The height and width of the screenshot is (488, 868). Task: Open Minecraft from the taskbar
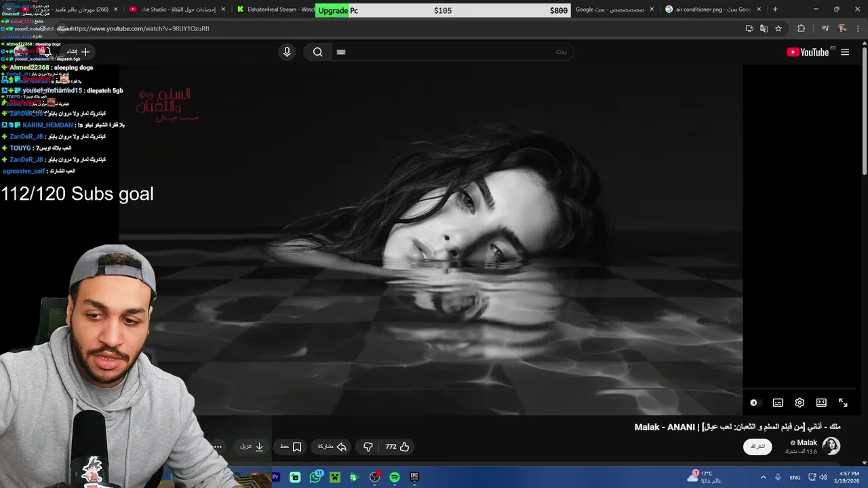(334, 477)
